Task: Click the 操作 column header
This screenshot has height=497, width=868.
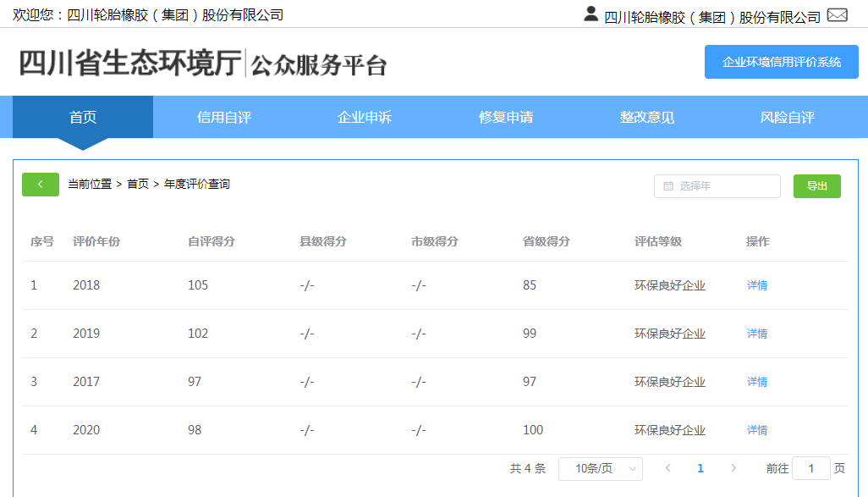Action: point(758,241)
